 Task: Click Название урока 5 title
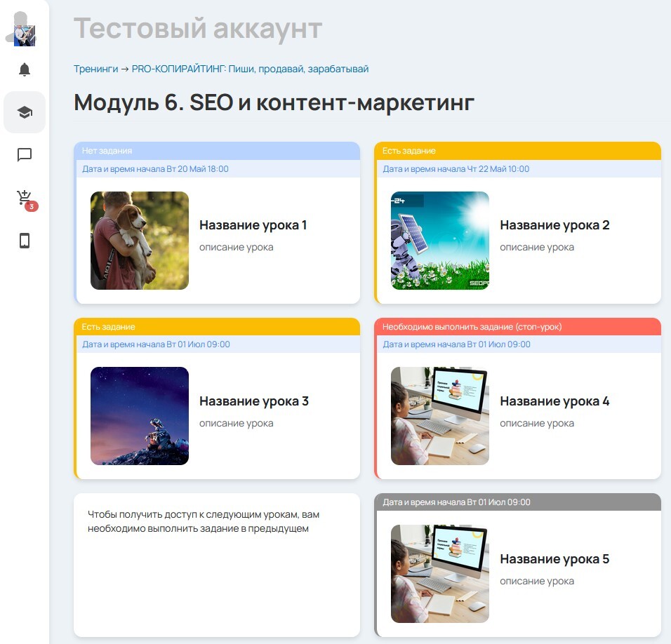coord(554,559)
